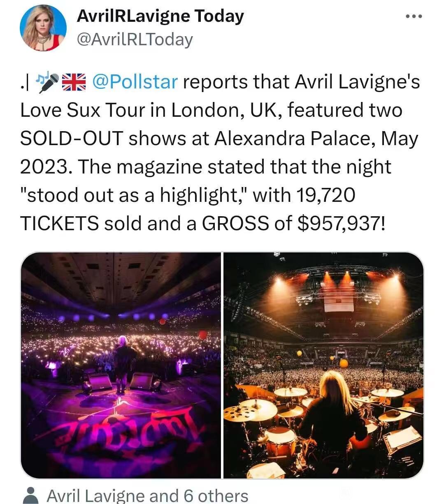Image resolution: width=444 pixels, height=504 pixels.
Task: Click the UK flag emoji in tweet
Action: (x=74, y=82)
